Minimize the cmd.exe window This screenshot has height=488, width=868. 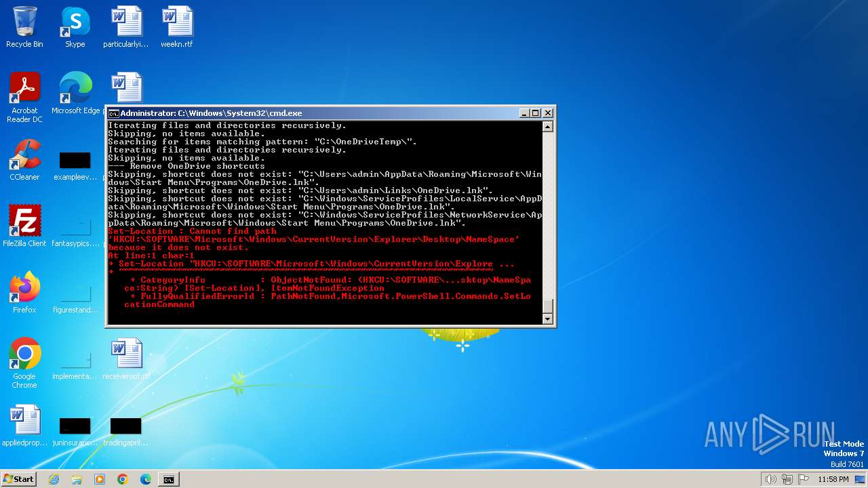pyautogui.click(x=524, y=113)
